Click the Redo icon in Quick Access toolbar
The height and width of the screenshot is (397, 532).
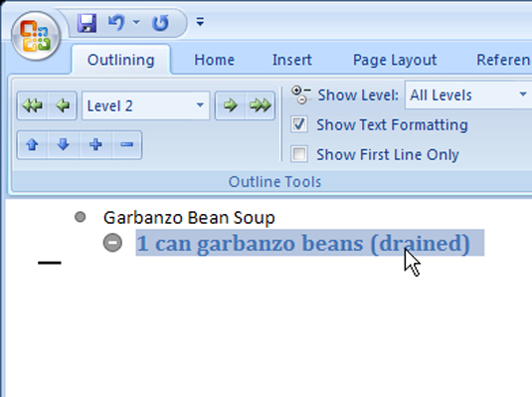click(x=160, y=23)
